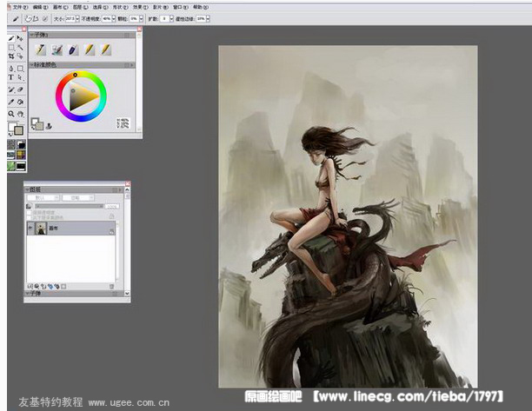Pick last yellow pencil variant in tracker
Screen dimensions: 532x411
coord(106,50)
